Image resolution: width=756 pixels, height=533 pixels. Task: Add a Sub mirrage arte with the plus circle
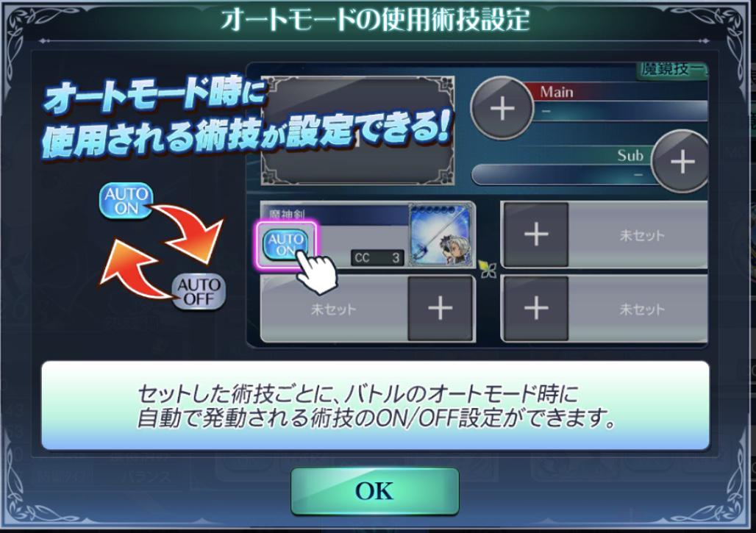682,162
